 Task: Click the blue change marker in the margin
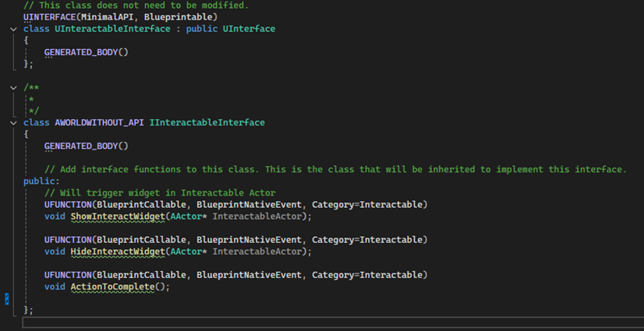point(6,299)
